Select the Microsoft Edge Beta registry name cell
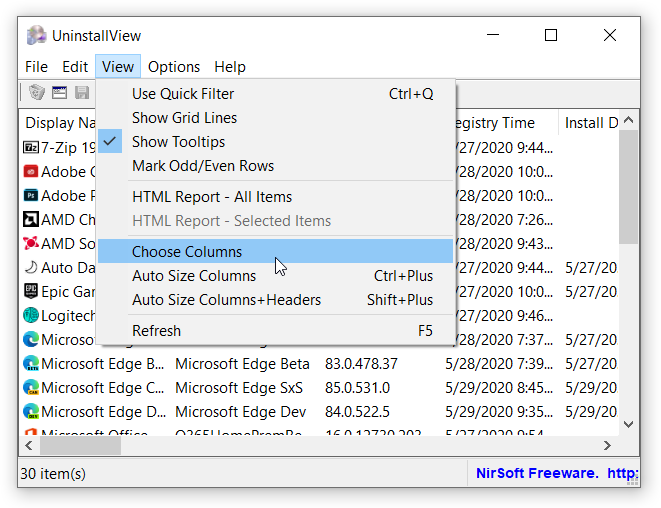661x508 pixels. 242,364
